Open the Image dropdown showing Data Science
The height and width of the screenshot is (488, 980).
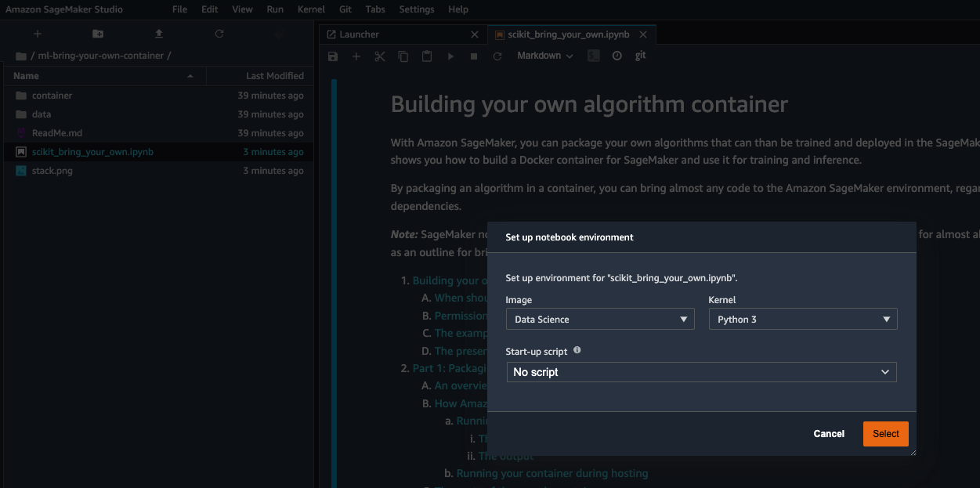pos(599,319)
